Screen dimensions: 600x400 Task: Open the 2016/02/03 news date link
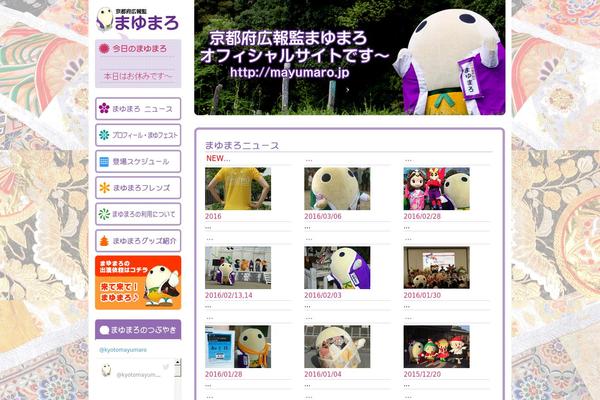pyautogui.click(x=323, y=295)
